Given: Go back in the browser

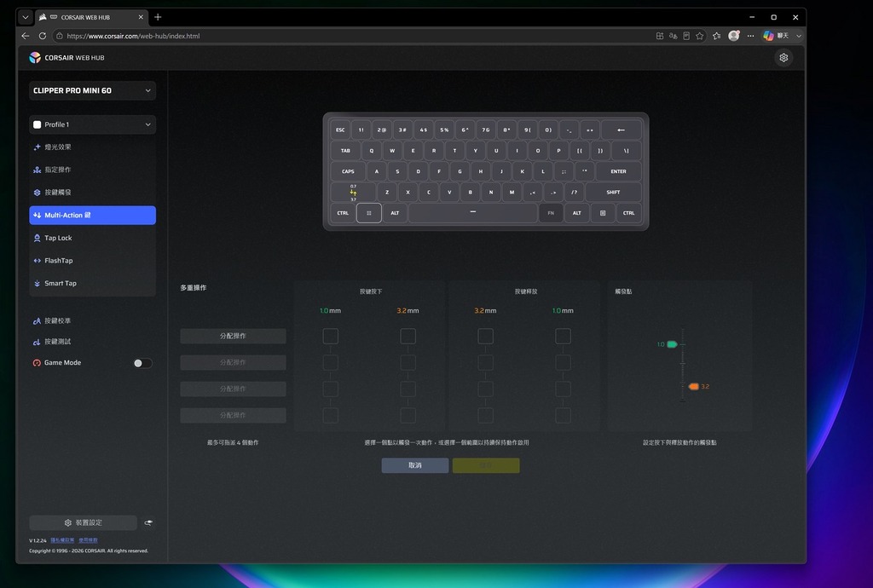Looking at the screenshot, I should click(x=25, y=36).
